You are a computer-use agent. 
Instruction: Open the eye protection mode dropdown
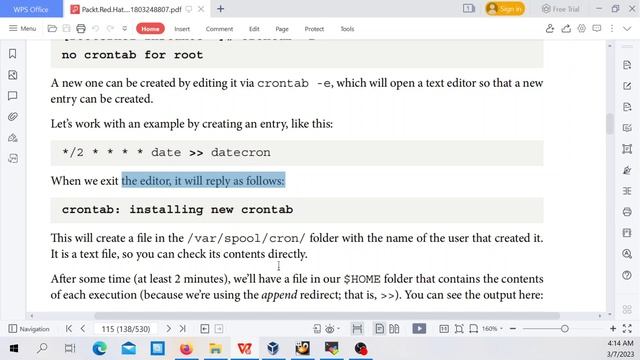(333, 329)
